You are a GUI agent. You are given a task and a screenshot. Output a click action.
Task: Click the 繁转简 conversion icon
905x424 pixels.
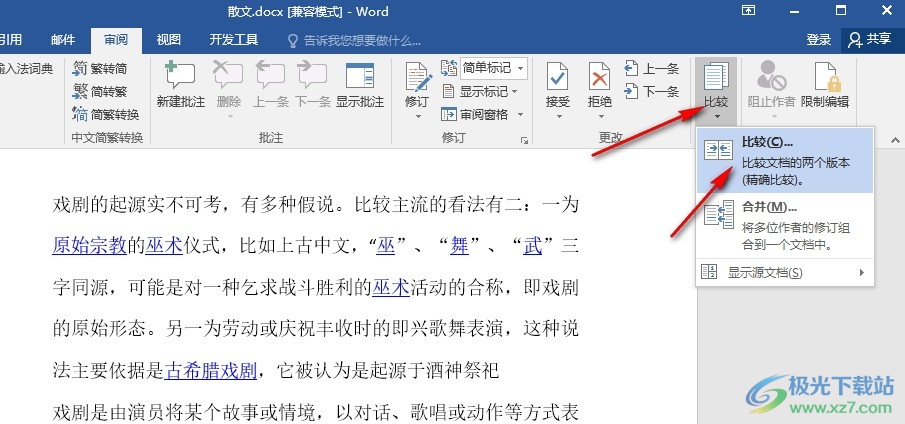(x=80, y=69)
